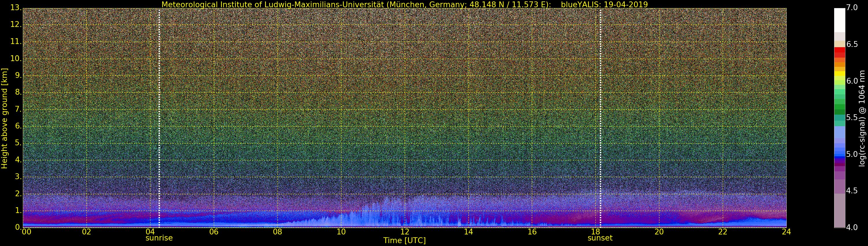
Task: Click time tick label '12' on time axis
Action: tap(405, 232)
